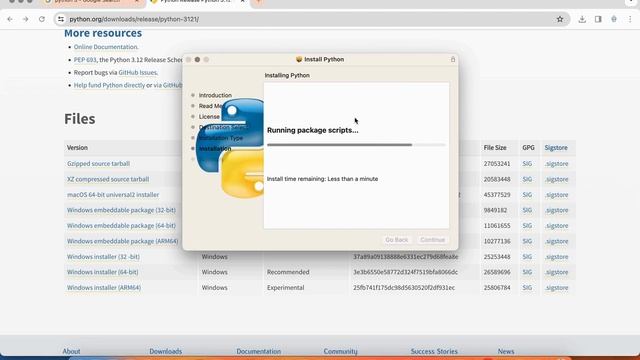Viewport: 640px width, 360px height.
Task: Open Community in the footer
Action: click(x=340, y=351)
